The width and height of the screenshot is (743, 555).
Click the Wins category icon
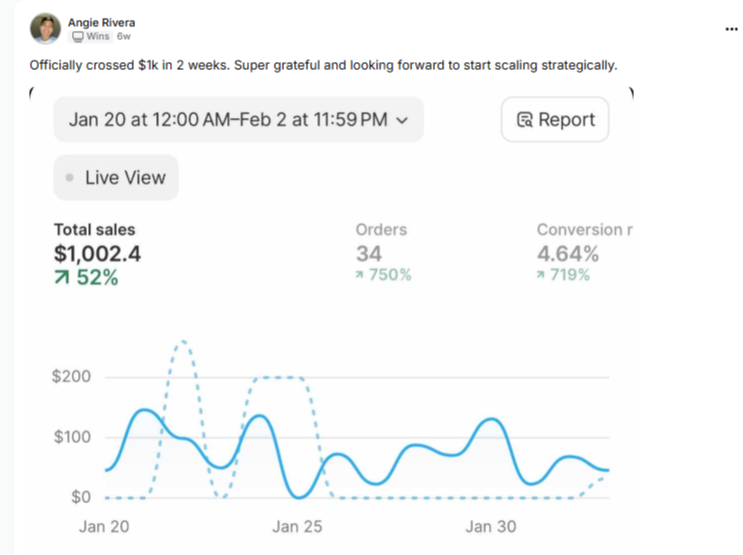[78, 36]
